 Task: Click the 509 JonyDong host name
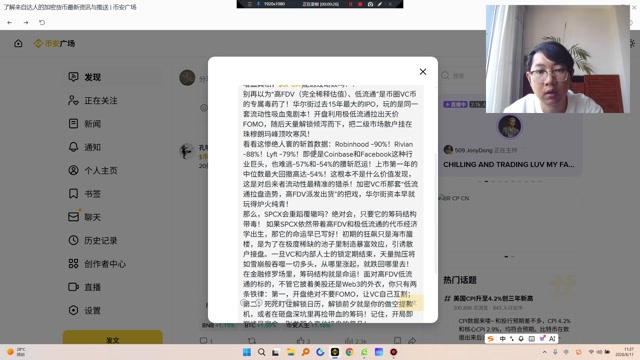(473, 150)
